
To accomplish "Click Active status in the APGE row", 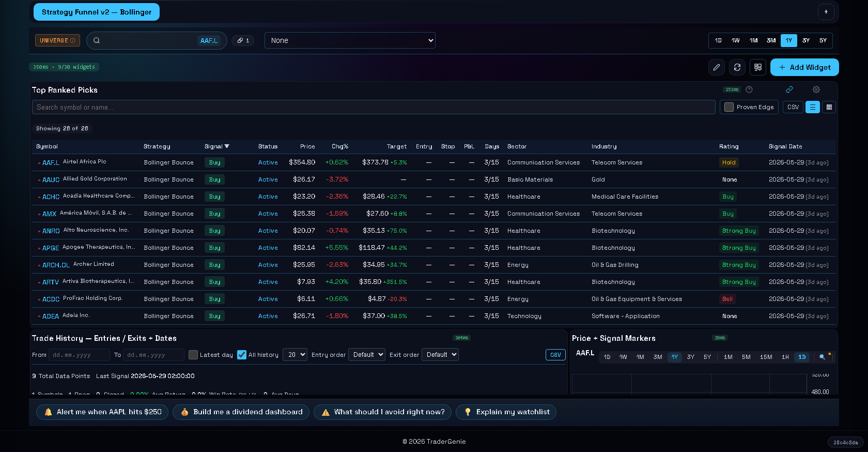I will click(x=268, y=248).
